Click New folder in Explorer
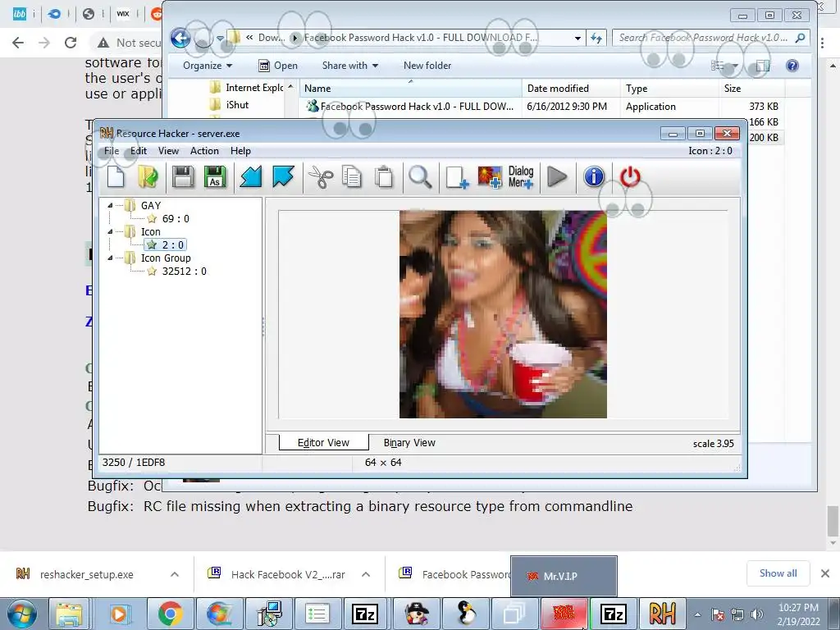 click(427, 66)
